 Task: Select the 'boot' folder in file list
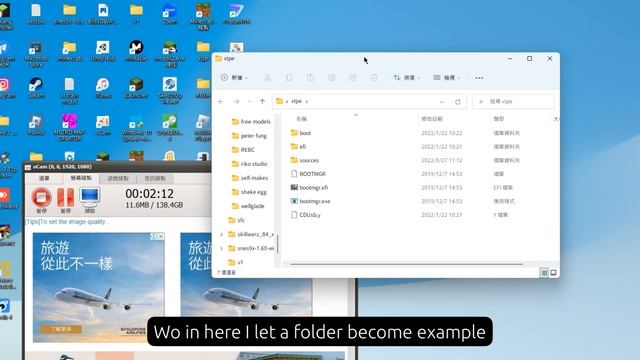[x=301, y=133]
